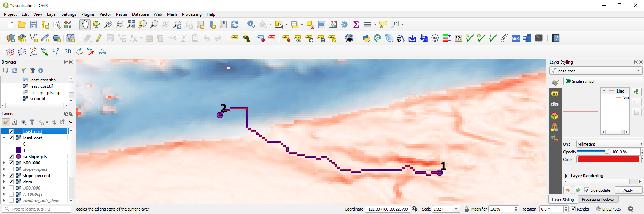
Task: Collapse the least_cost raster layer legend
Action: pos(4,138)
